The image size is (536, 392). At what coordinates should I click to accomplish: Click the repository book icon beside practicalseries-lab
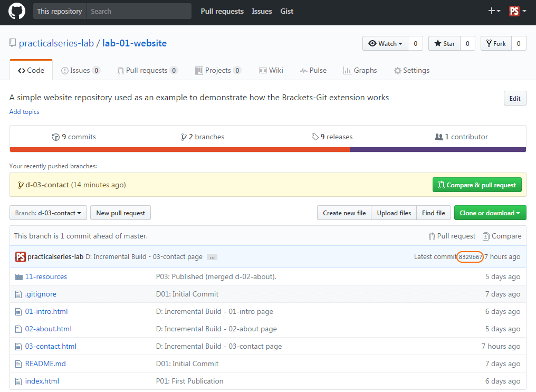[13, 43]
